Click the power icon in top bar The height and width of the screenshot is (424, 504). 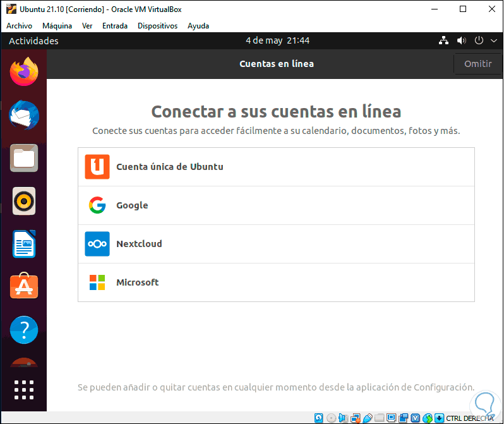(x=479, y=40)
